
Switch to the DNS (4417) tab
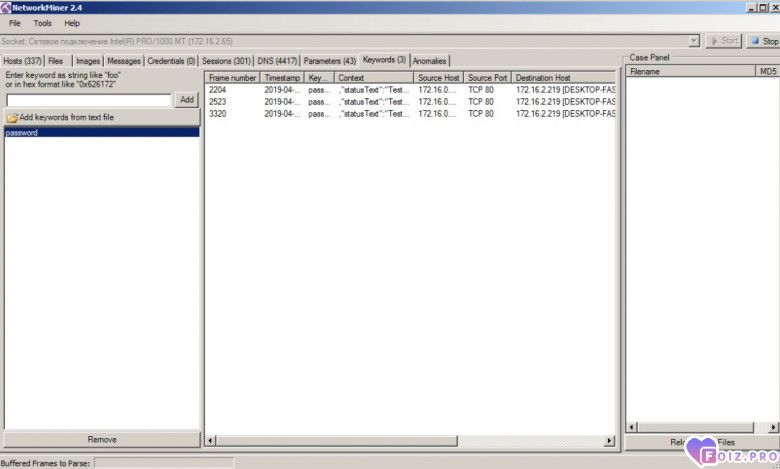(277, 61)
